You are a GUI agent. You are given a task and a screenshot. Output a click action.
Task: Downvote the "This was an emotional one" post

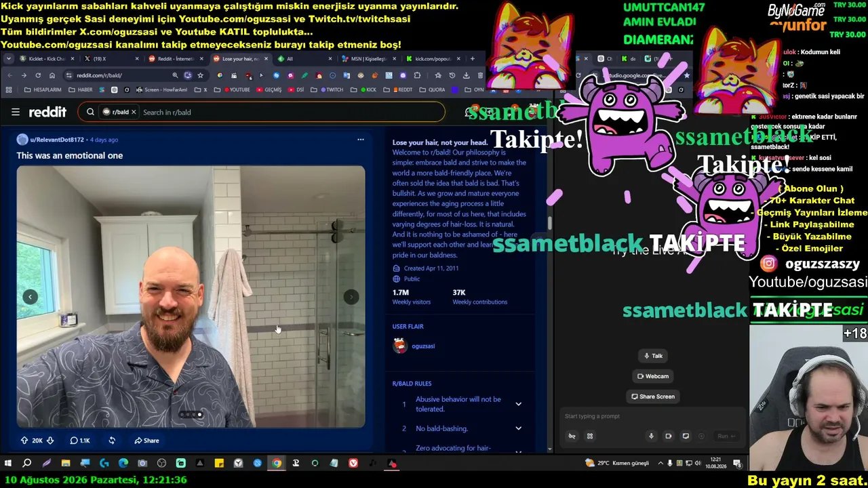tap(50, 441)
